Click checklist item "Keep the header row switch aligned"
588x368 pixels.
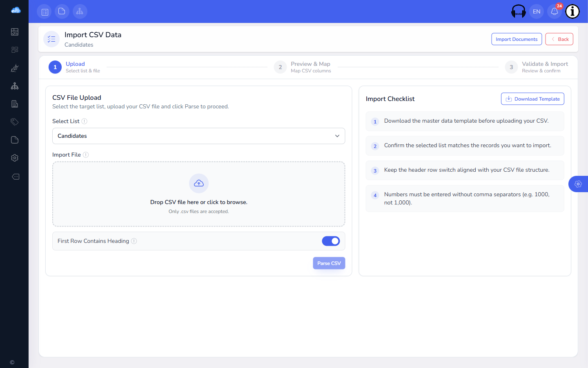(x=465, y=170)
